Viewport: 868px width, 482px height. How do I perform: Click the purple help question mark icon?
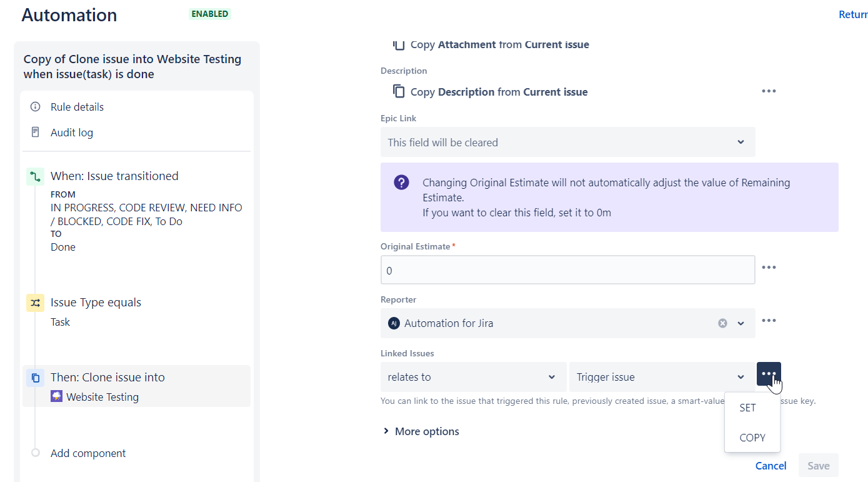pyautogui.click(x=401, y=183)
